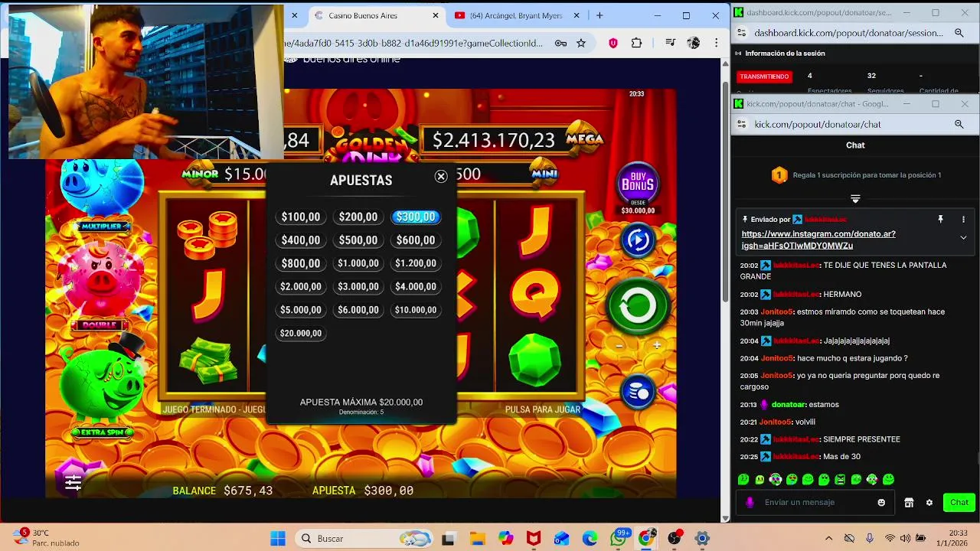Select the $20.000,00 maximum bet
This screenshot has width=980, height=551.
point(301,333)
